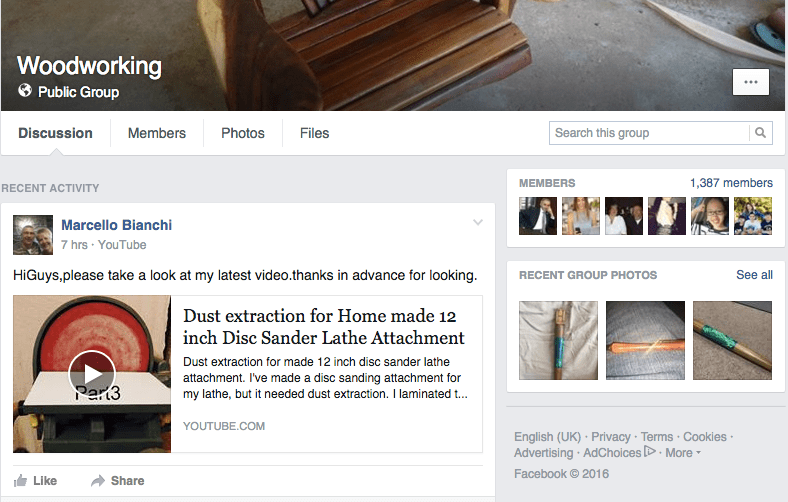Open the Files tab
The image size is (788, 502).
(315, 133)
